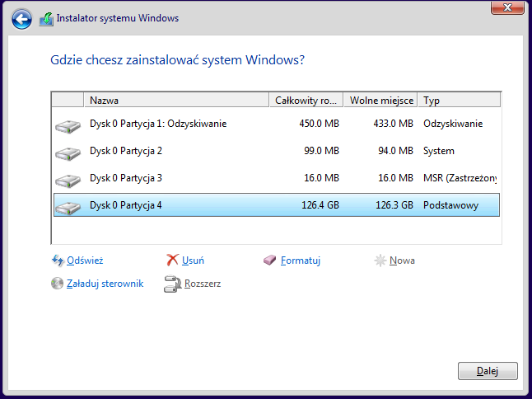Image resolution: width=532 pixels, height=399 pixels.
Task: Select row Dysk 0 Partycja 4
Action: [277, 205]
